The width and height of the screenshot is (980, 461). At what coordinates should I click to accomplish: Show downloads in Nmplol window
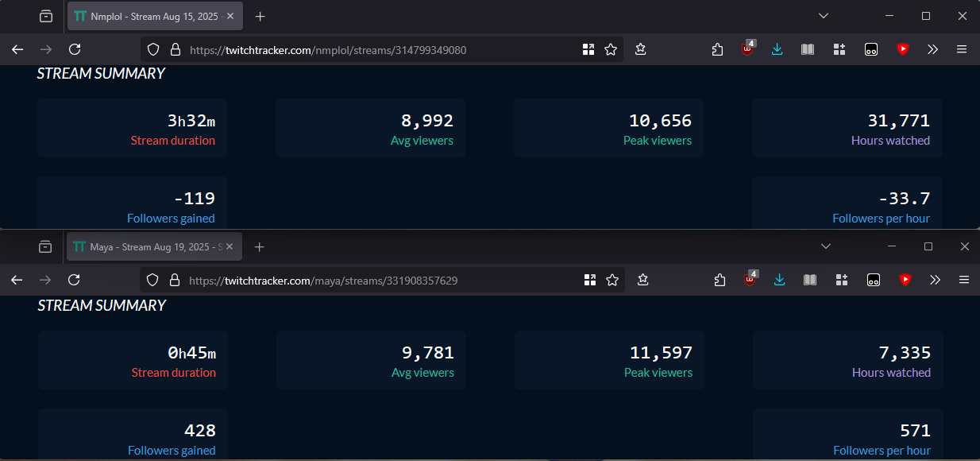[777, 49]
